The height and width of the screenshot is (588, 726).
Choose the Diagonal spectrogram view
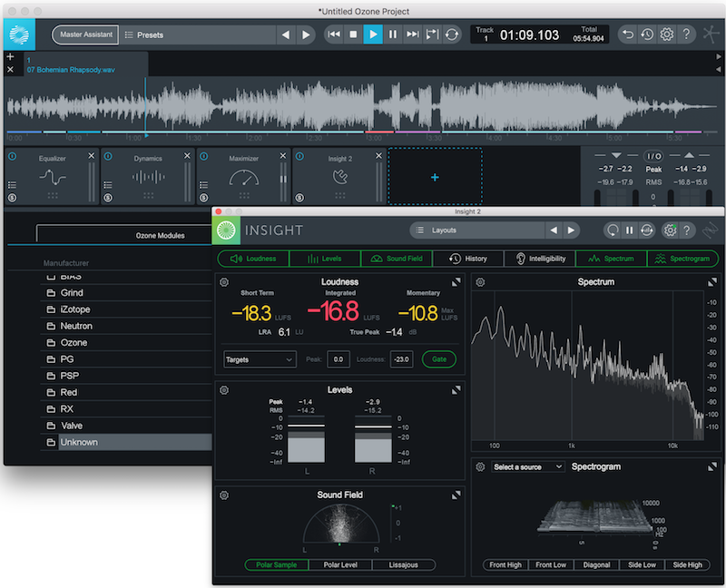coord(596,564)
